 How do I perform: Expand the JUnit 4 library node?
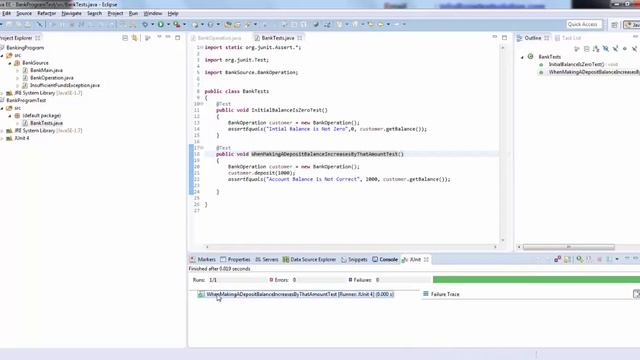coord(2,138)
